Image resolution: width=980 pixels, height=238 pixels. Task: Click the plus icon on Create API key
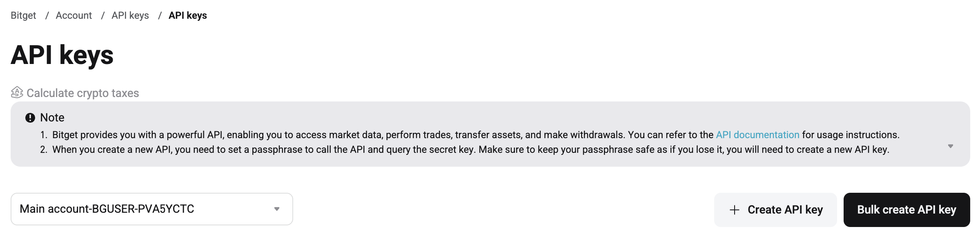(x=734, y=209)
